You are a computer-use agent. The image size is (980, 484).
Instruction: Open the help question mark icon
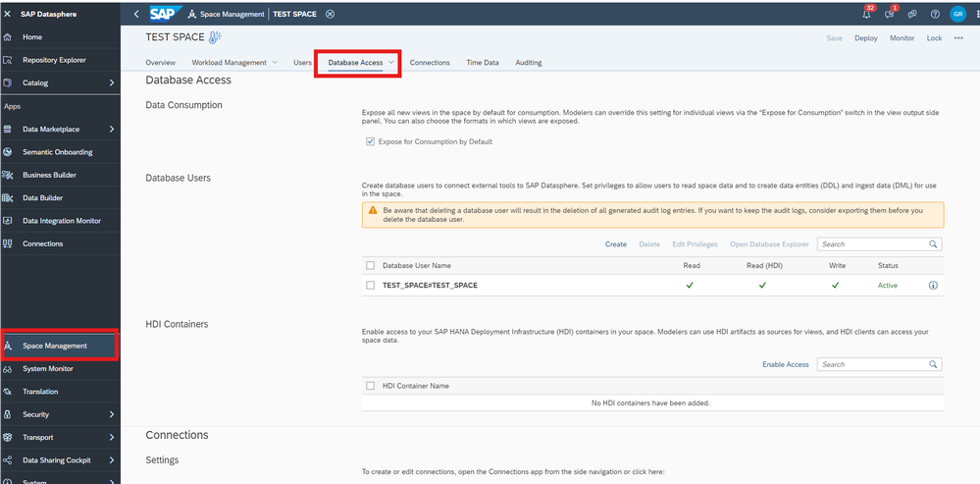[x=934, y=14]
